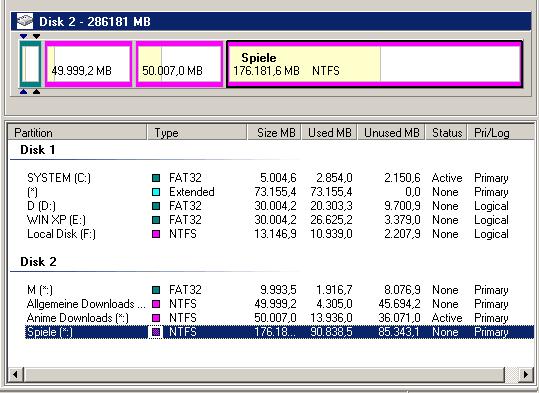539x393 pixels.
Task: Sort by the Type column header
Action: point(197,133)
